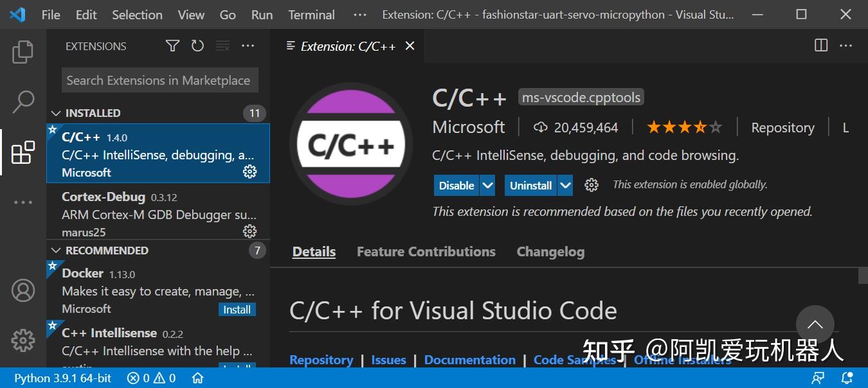
Task: Collapse the INSTALLED extensions section
Action: (56, 113)
